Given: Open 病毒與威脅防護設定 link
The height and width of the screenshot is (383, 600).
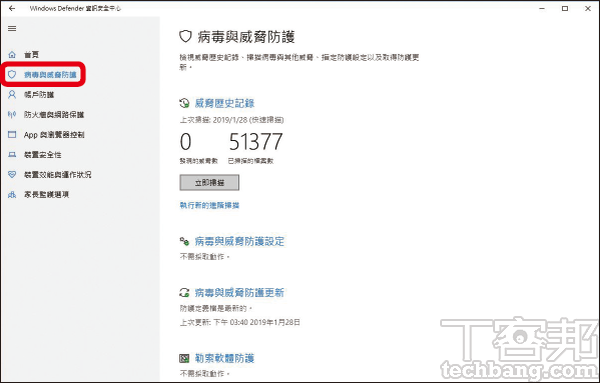Looking at the screenshot, I should click(x=240, y=241).
